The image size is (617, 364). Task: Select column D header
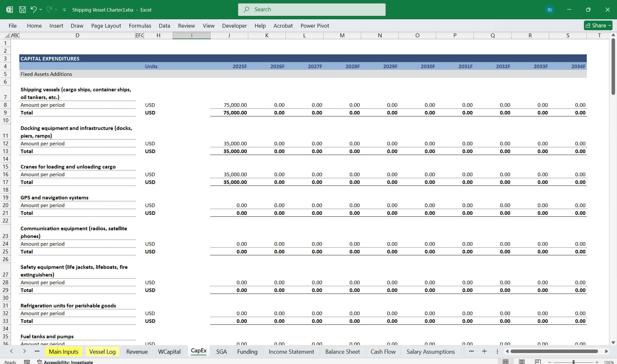pyautogui.click(x=77, y=35)
